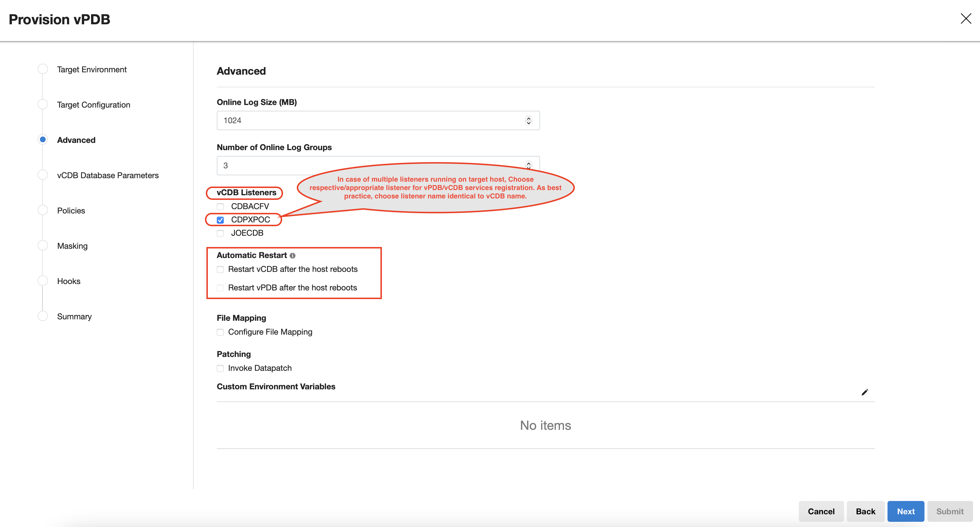This screenshot has height=527, width=980.
Task: Enable Invoke Datapatch option
Action: (220, 368)
